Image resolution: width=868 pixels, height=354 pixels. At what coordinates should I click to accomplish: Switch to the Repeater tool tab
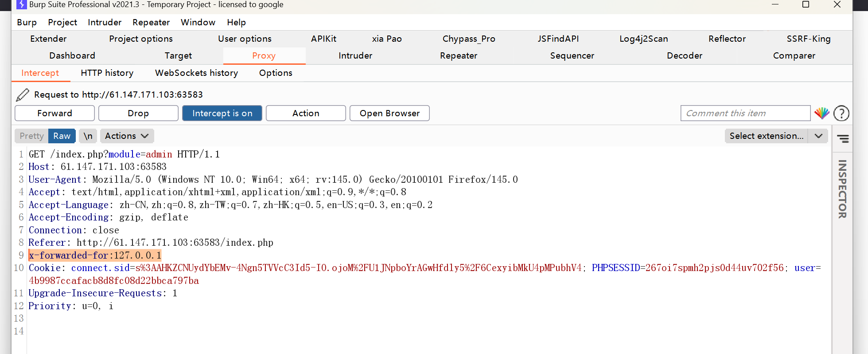coord(459,55)
